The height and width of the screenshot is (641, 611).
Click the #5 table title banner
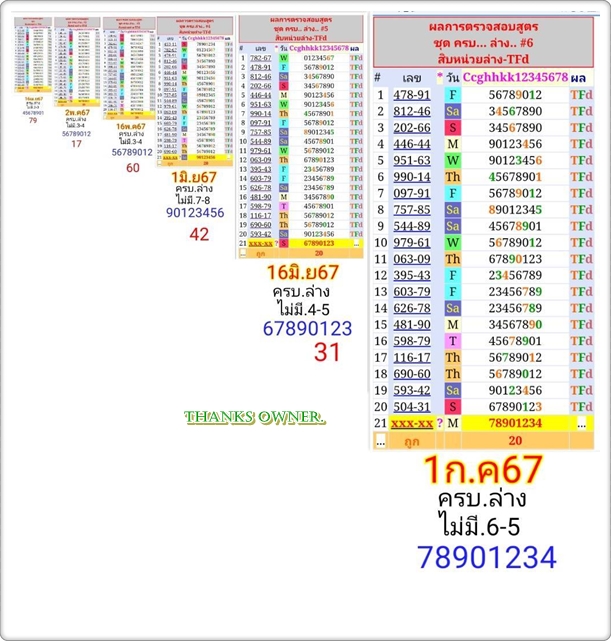(x=301, y=29)
